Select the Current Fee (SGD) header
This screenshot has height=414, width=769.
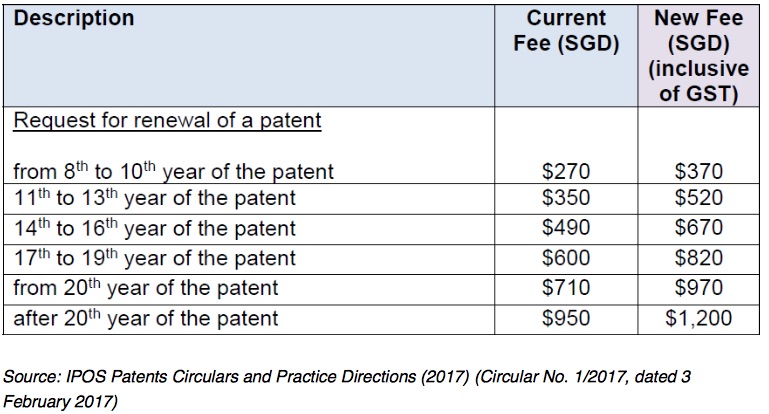tap(566, 32)
